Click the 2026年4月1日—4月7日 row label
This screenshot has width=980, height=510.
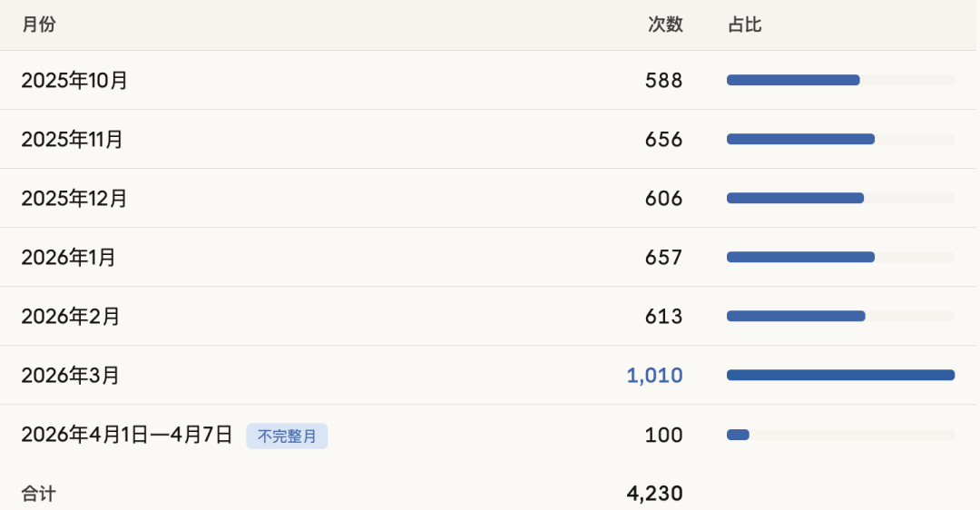coord(127,435)
